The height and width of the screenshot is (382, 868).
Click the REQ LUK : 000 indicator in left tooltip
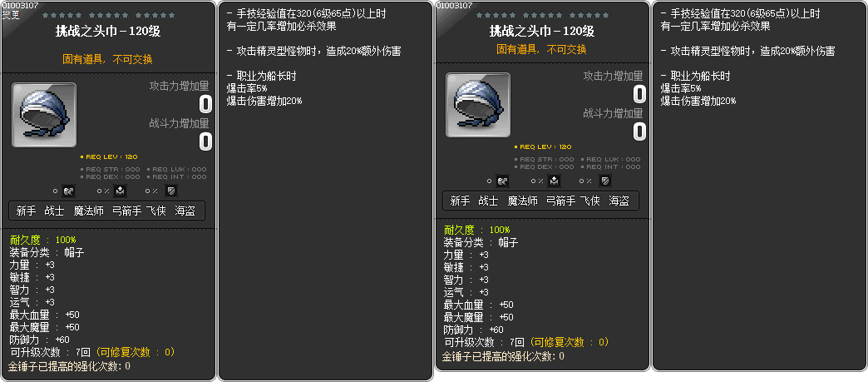pos(176,169)
